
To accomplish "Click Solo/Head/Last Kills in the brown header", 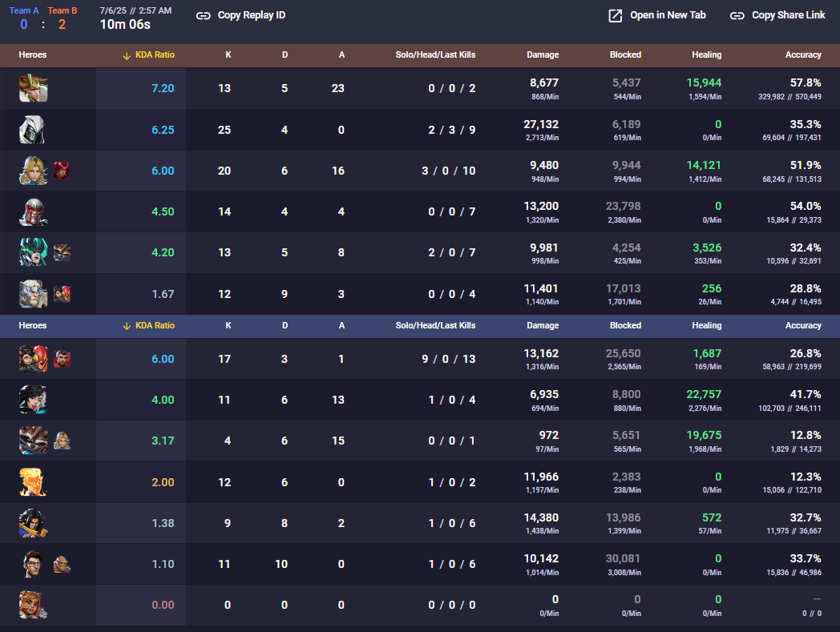I will tap(435, 54).
